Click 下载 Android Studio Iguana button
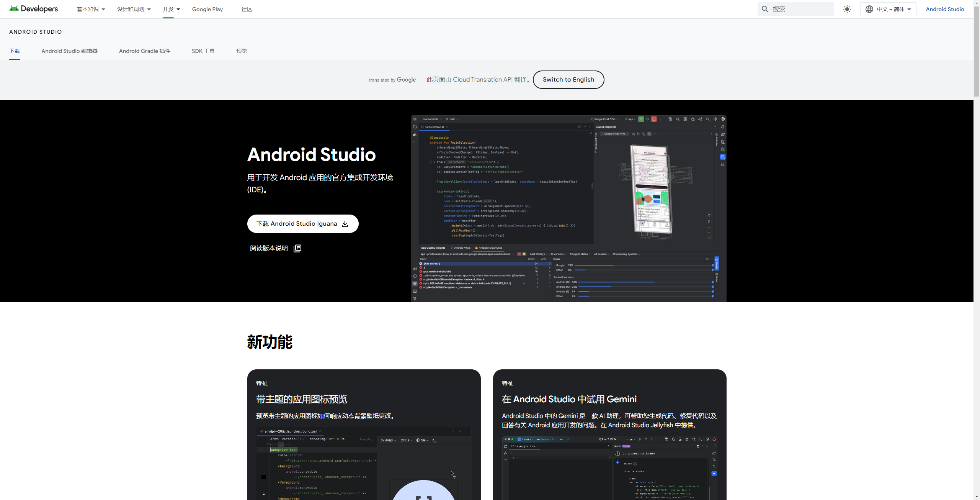Screen dimensions: 980x500 (302, 224)
